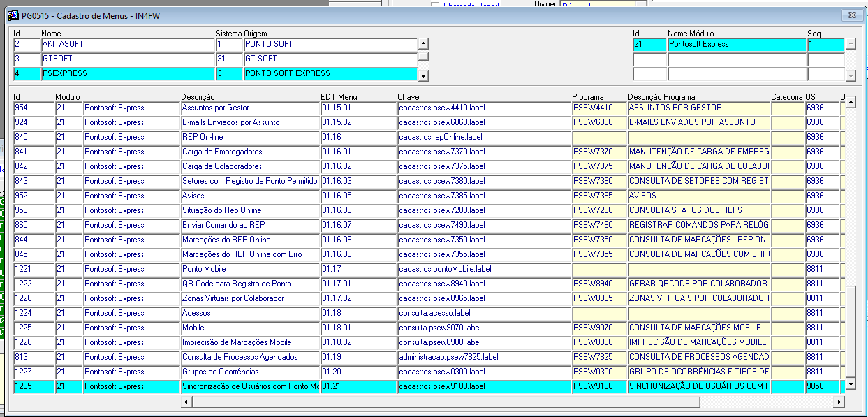The height and width of the screenshot is (417, 868).
Task: Click the Nome Módulo field Pontosoft Express
Action: tap(737, 44)
